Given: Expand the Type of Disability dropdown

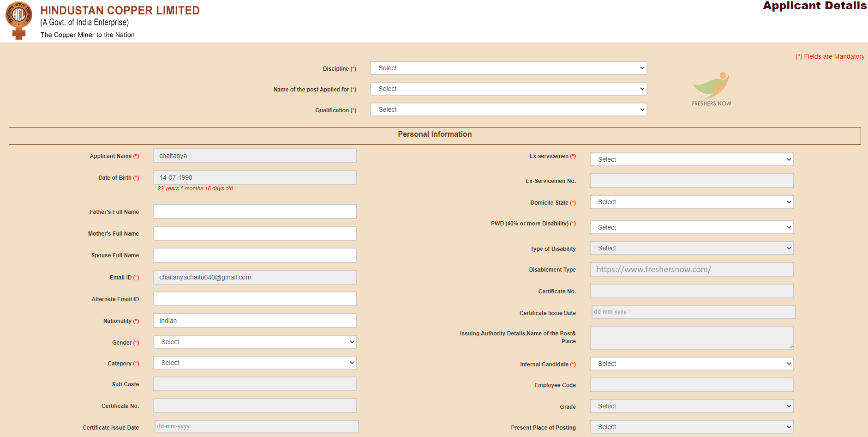Looking at the screenshot, I should tap(692, 248).
